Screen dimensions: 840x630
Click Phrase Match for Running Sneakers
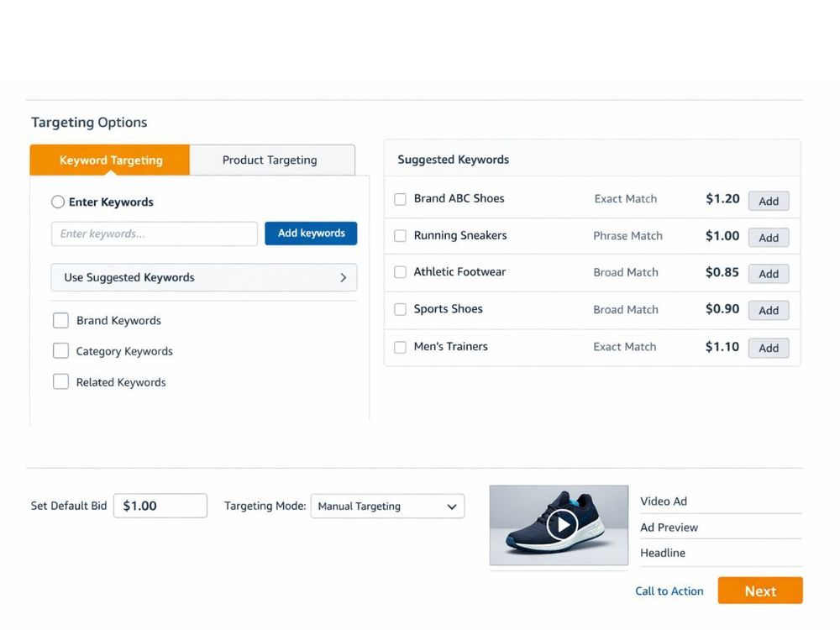627,236
